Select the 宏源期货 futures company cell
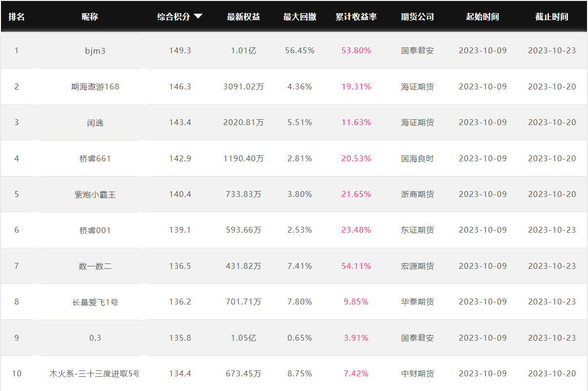This screenshot has height=391, width=588. pyautogui.click(x=418, y=266)
